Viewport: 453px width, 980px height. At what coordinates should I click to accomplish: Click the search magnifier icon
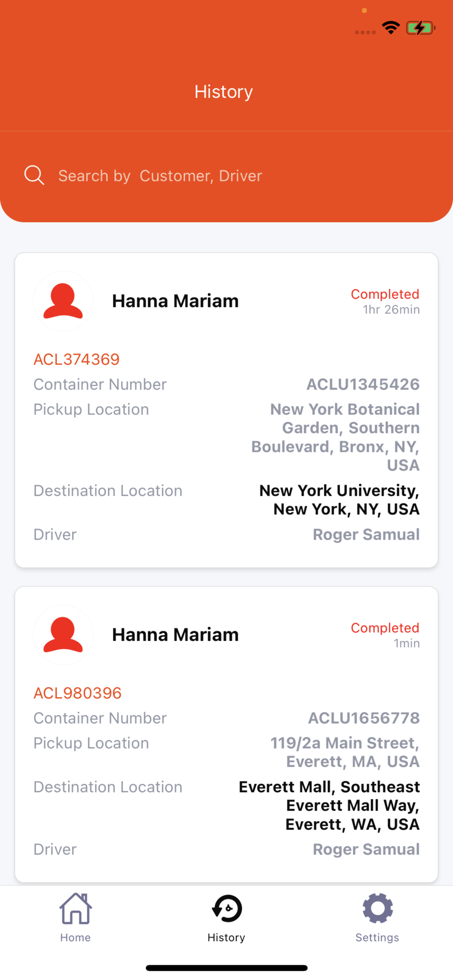point(34,175)
